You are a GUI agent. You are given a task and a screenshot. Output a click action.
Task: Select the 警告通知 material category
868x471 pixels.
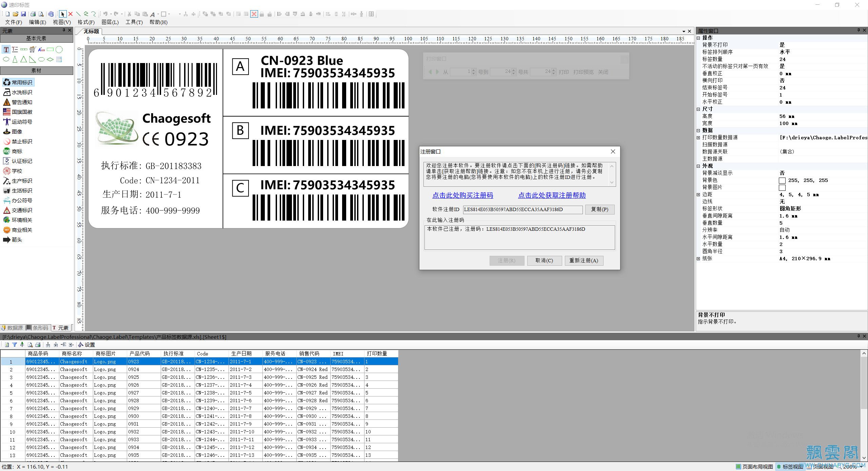(x=18, y=102)
